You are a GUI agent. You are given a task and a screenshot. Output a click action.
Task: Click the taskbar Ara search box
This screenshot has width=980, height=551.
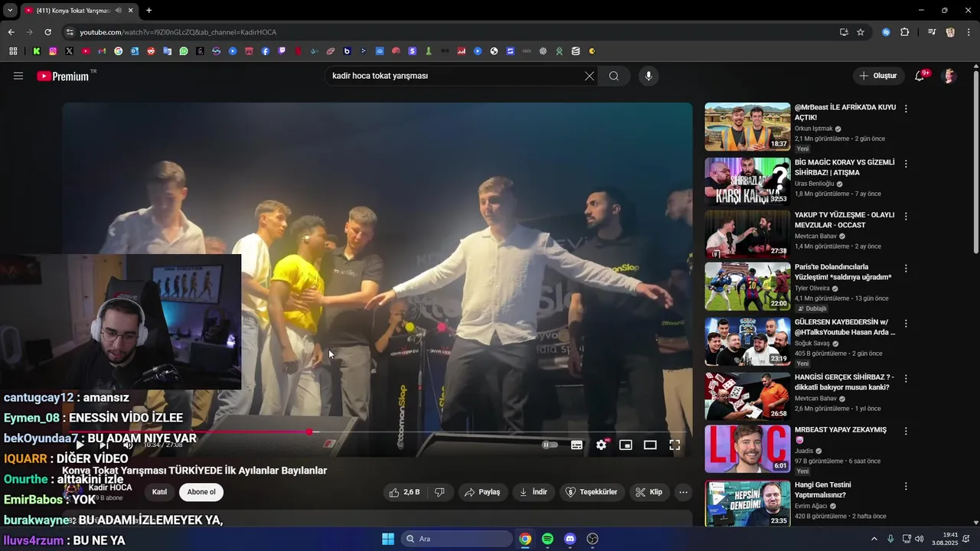tap(457, 539)
